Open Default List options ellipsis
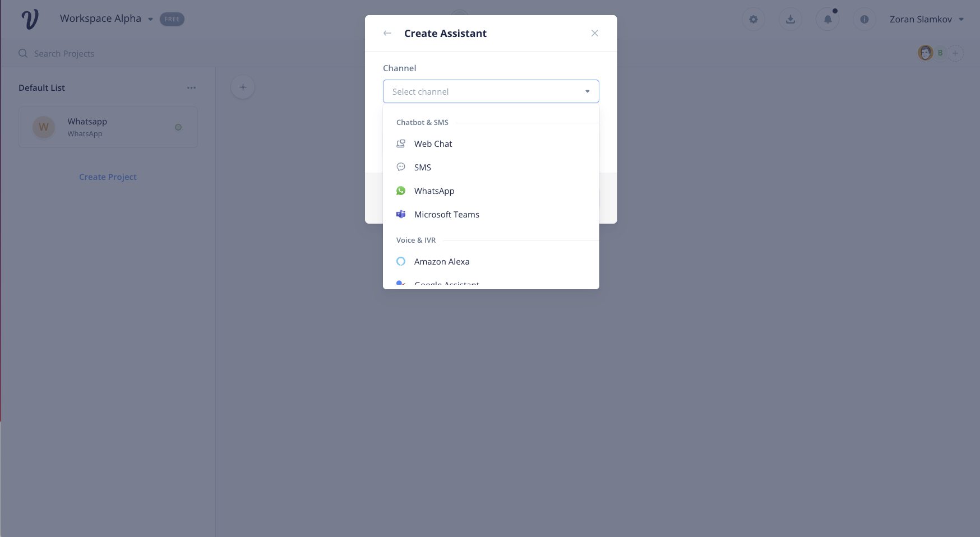Image resolution: width=980 pixels, height=537 pixels. click(x=191, y=88)
